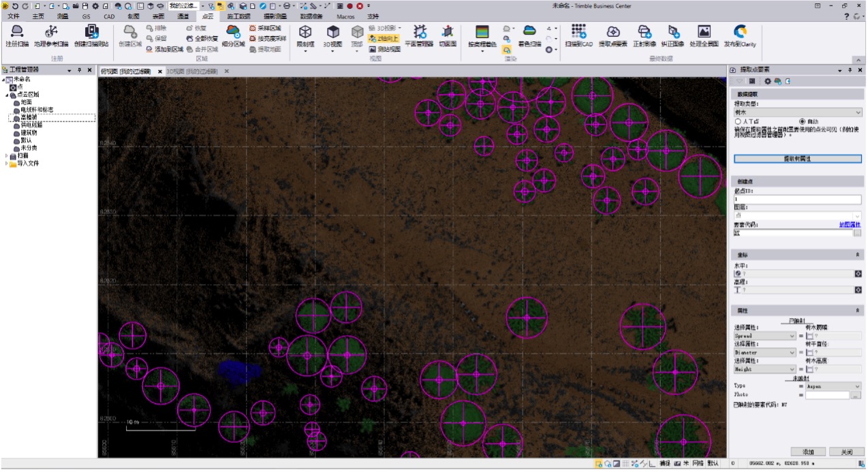This screenshot has height=472, width=868.
Task: Click the settings gear in extract panel toolbar
Action: point(767,81)
